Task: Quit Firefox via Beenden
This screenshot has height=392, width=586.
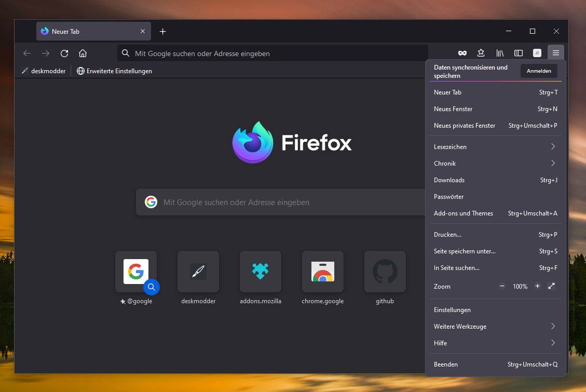Action: 495,364
